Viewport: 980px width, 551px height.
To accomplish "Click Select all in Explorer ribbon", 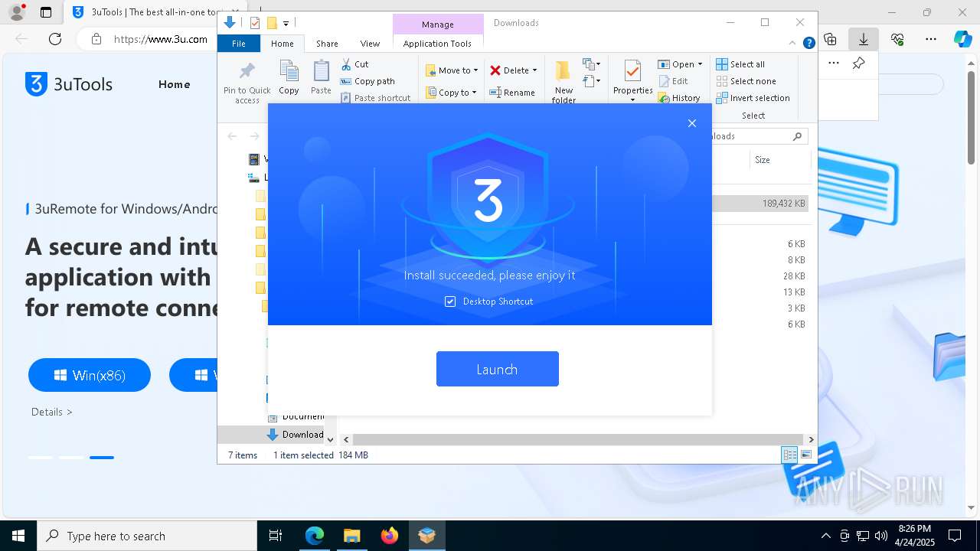I will point(740,64).
